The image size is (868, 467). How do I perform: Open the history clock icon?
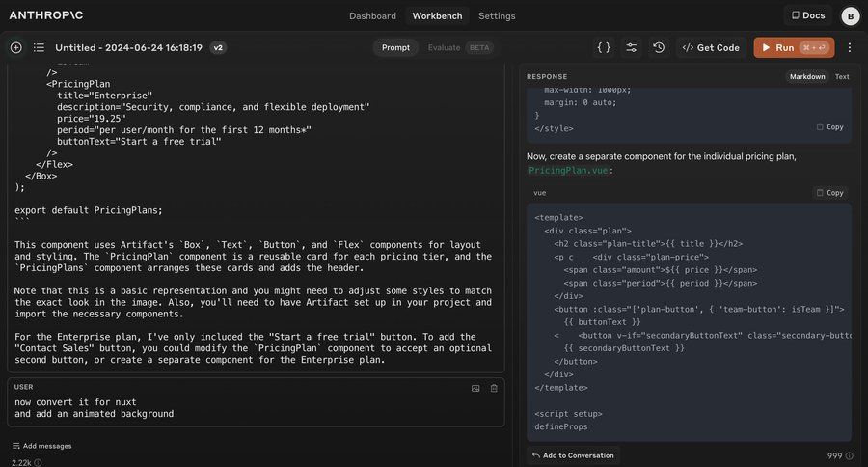pos(659,47)
